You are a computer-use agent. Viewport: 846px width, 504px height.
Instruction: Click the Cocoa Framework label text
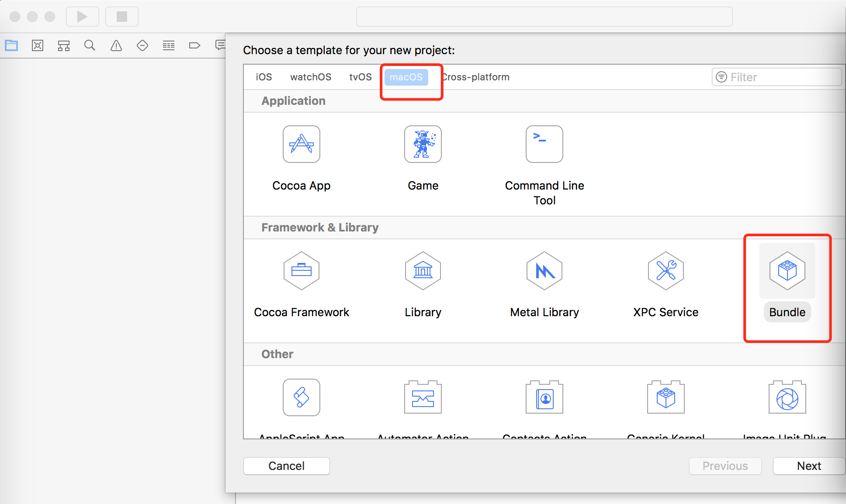pyautogui.click(x=302, y=312)
